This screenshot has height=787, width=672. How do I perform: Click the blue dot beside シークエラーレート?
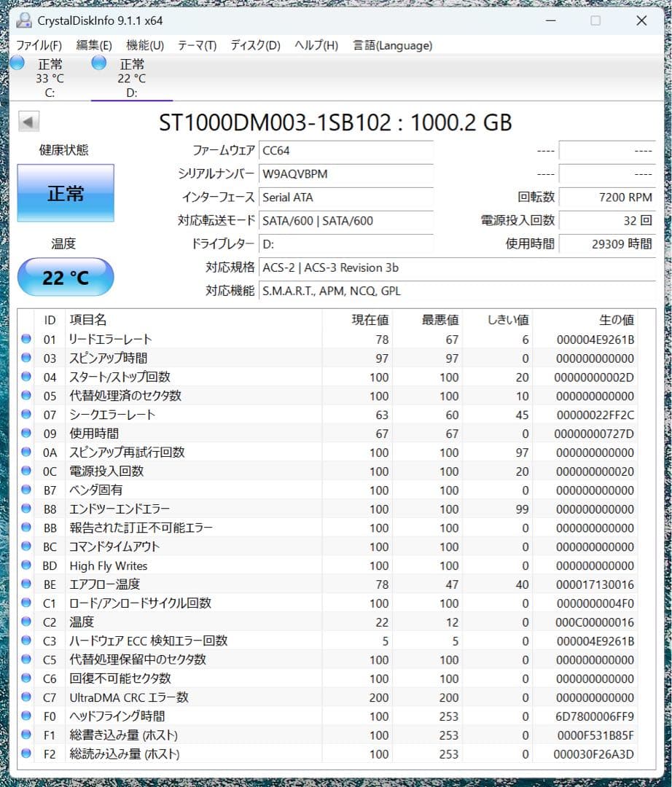[26, 415]
